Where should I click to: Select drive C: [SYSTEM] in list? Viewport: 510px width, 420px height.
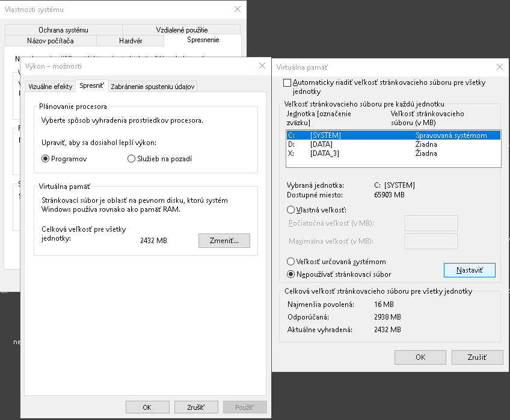(393, 135)
